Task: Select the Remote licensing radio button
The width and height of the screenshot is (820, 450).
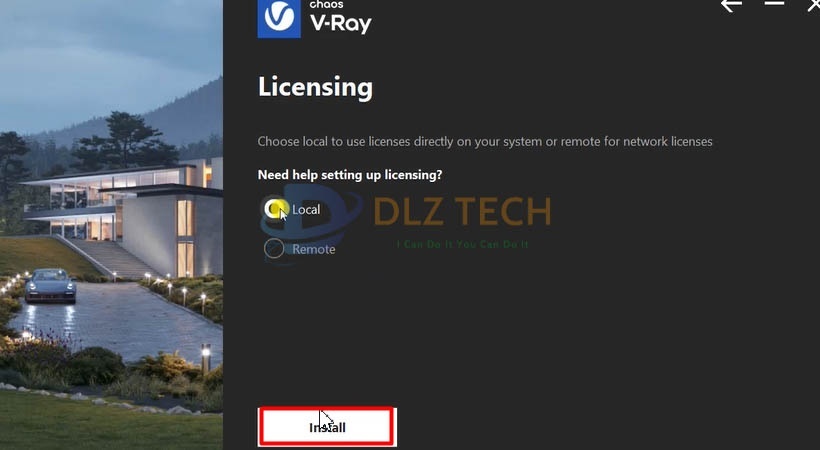Action: coord(274,249)
